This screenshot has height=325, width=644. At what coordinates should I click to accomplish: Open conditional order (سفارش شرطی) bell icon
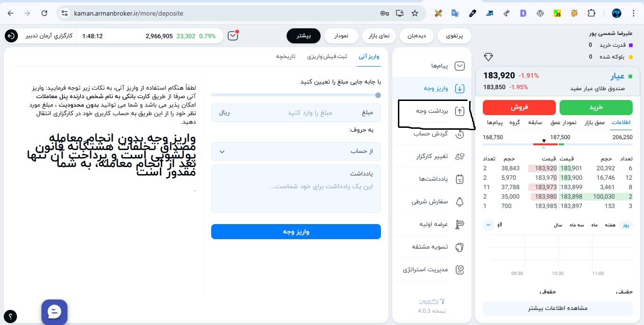tap(460, 202)
